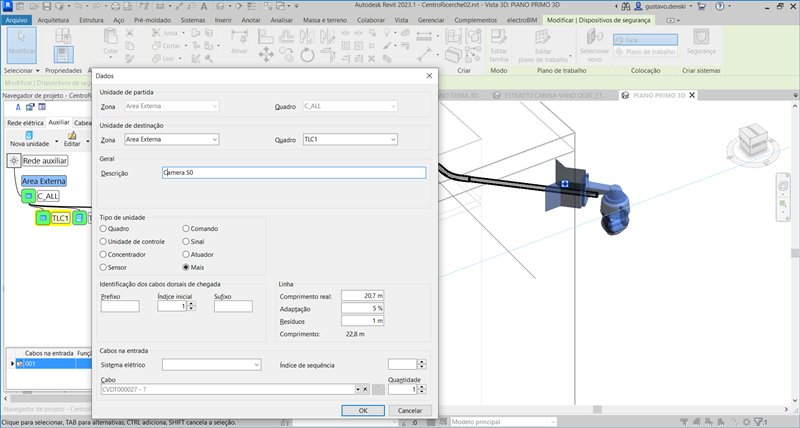800x428 pixels.
Task: Click the Cancelar button
Action: pos(409,410)
